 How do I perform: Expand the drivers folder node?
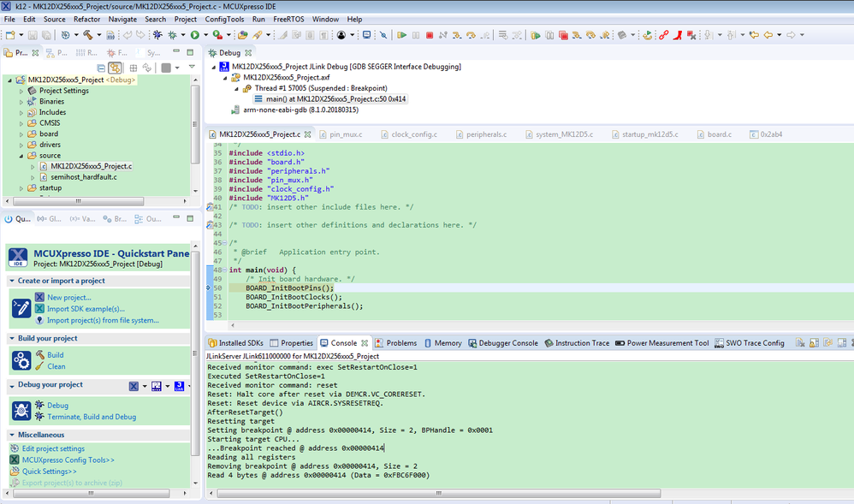click(x=21, y=145)
